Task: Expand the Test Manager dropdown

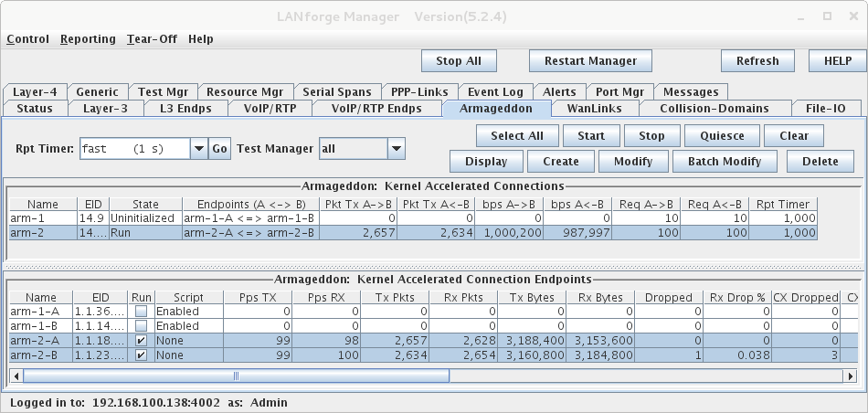Action: [x=397, y=149]
